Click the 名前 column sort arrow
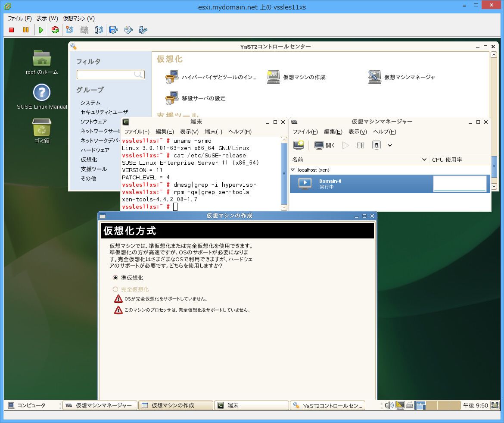The image size is (504, 423). coord(424,160)
